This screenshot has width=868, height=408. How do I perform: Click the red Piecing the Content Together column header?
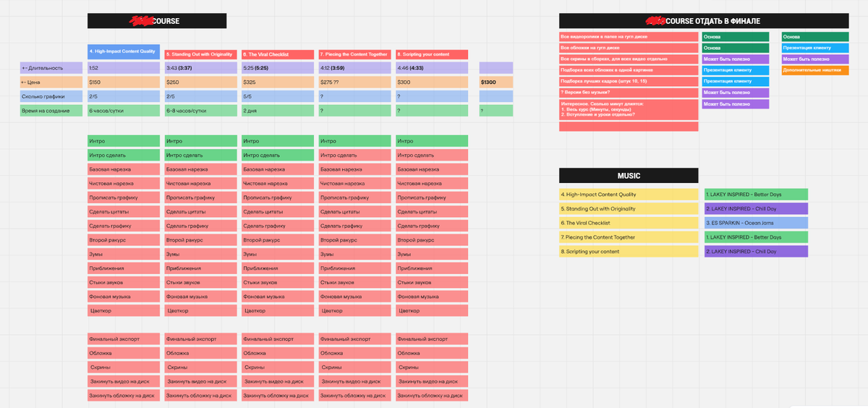pyautogui.click(x=355, y=54)
